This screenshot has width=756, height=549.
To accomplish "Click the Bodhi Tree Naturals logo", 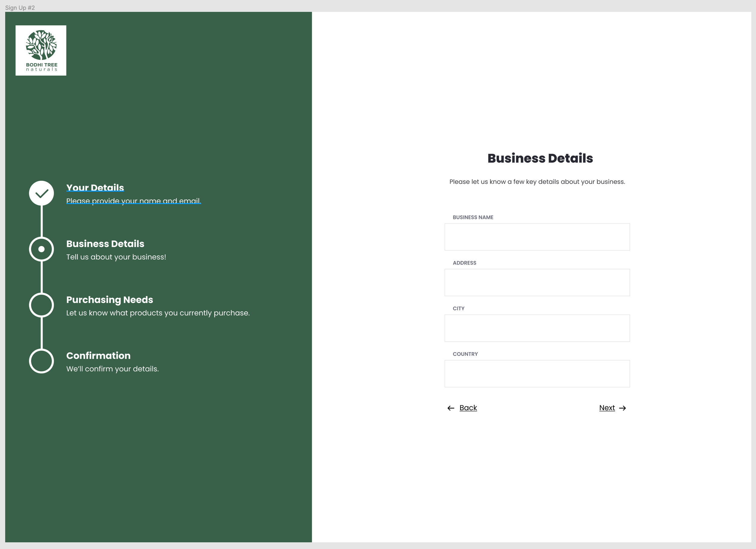I will point(41,50).
